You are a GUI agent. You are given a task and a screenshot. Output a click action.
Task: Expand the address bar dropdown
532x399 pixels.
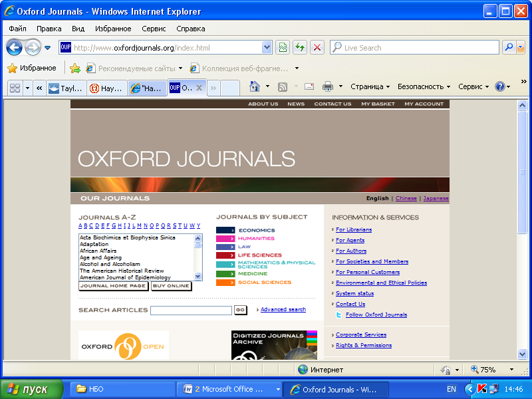[x=267, y=48]
